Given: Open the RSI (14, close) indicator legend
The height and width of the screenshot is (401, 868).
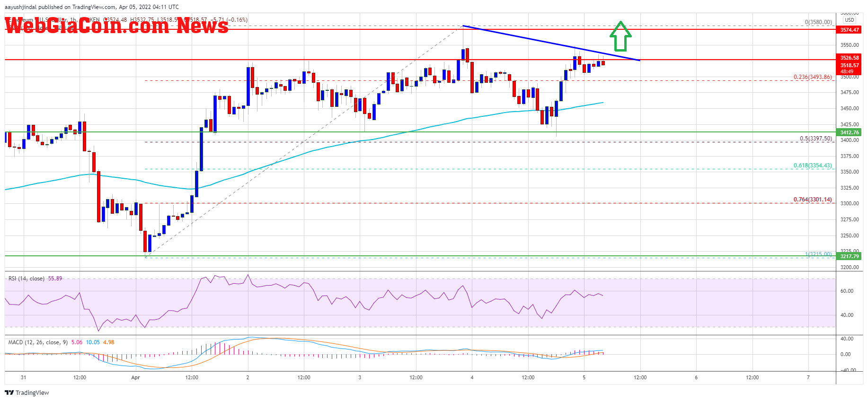Looking at the screenshot, I should click(27, 279).
